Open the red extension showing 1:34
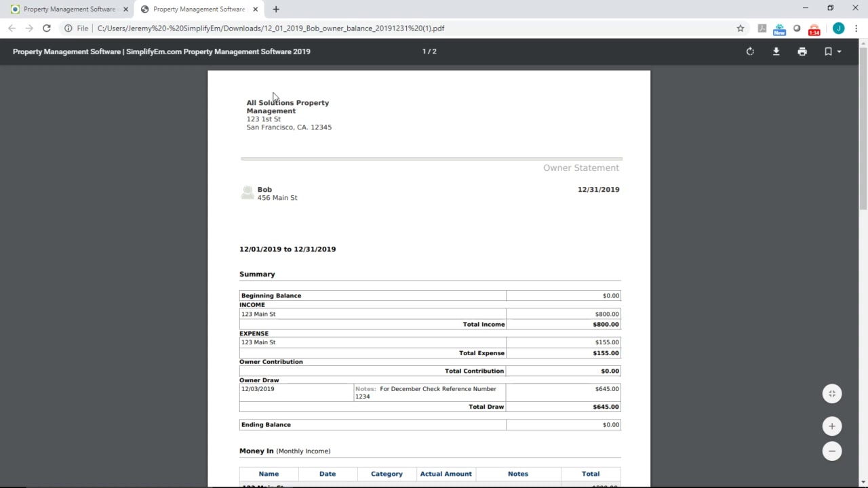This screenshot has height=488, width=868. tap(814, 29)
